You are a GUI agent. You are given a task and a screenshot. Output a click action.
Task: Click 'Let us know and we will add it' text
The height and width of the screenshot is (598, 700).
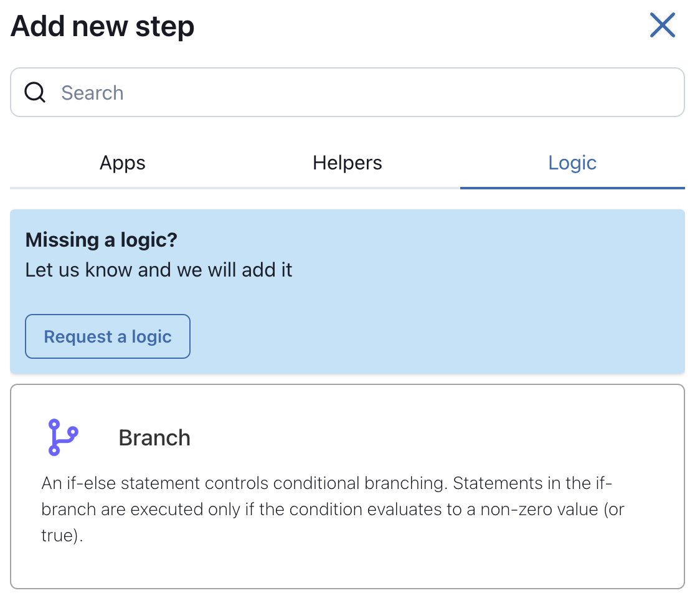[158, 270]
